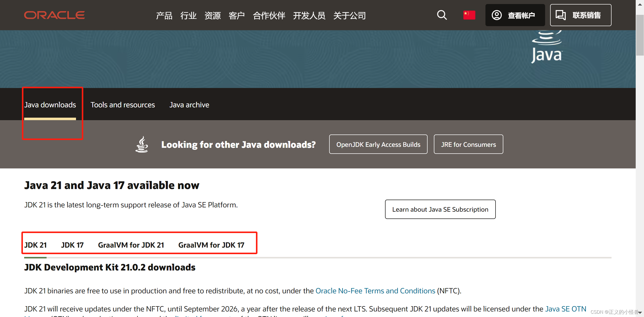
Task: Open Oracle No-Fee Terms and Conditions link
Action: 375,291
